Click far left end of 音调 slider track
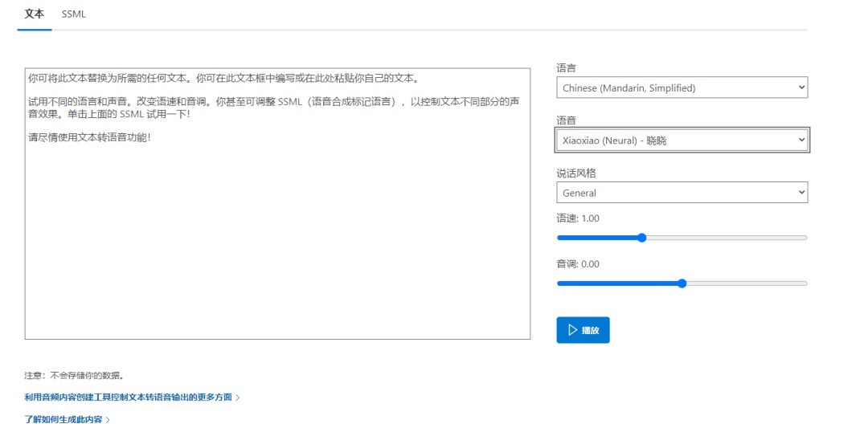 (x=559, y=283)
